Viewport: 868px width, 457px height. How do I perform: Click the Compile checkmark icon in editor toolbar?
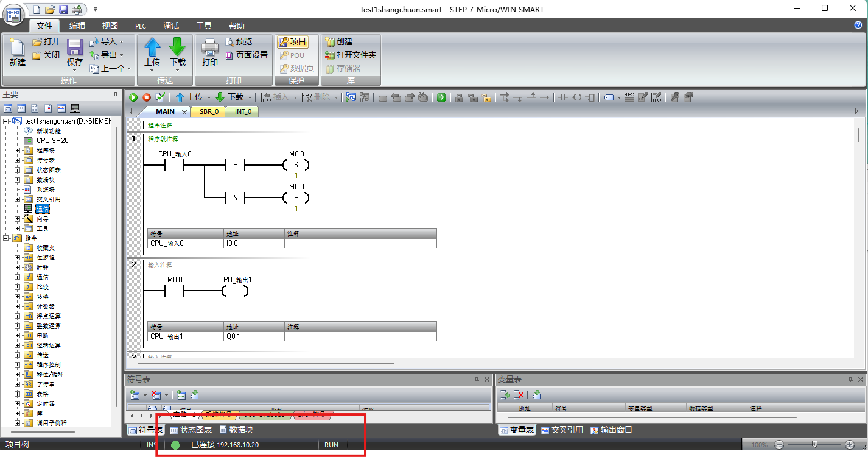point(160,97)
